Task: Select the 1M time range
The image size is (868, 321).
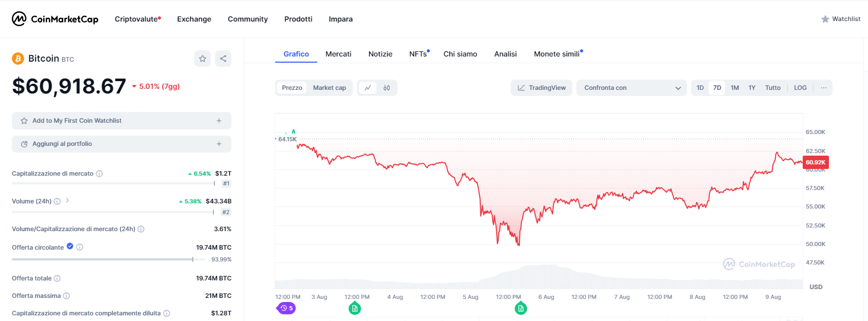Action: [x=735, y=88]
